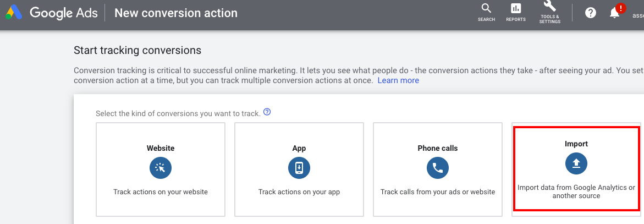Open Tools & Settings wrench icon
Viewport: 644px width, 224px height.
click(x=549, y=7)
